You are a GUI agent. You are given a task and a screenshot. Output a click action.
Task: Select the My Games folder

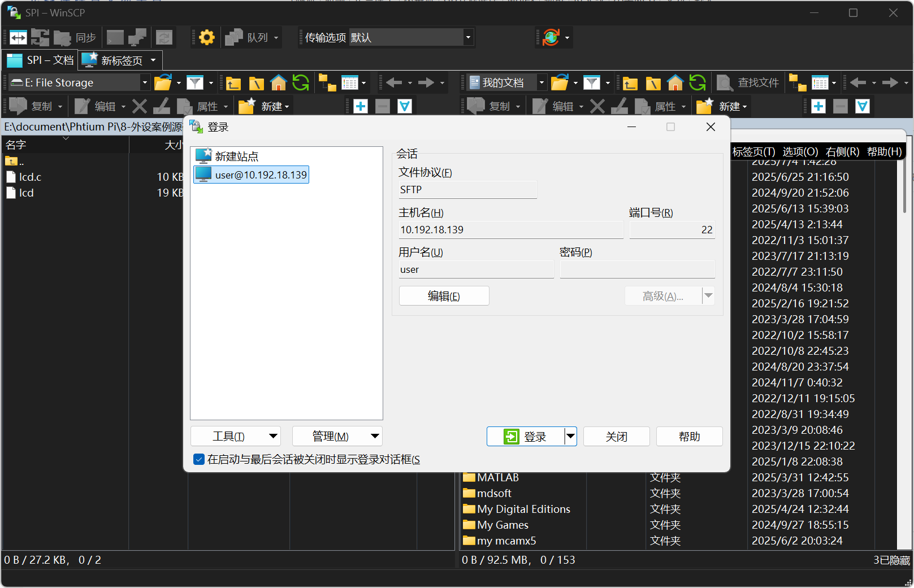496,525
